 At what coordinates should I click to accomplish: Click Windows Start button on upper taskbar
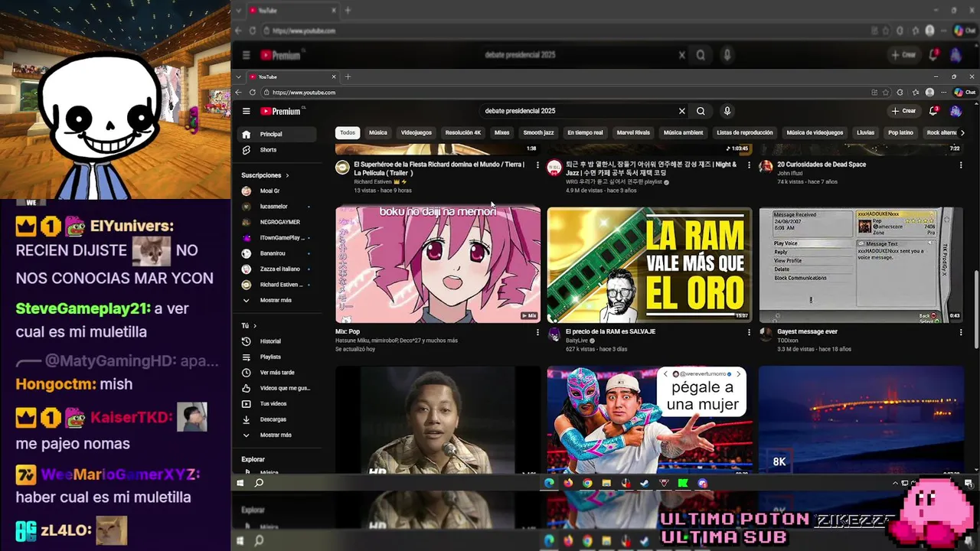(240, 483)
